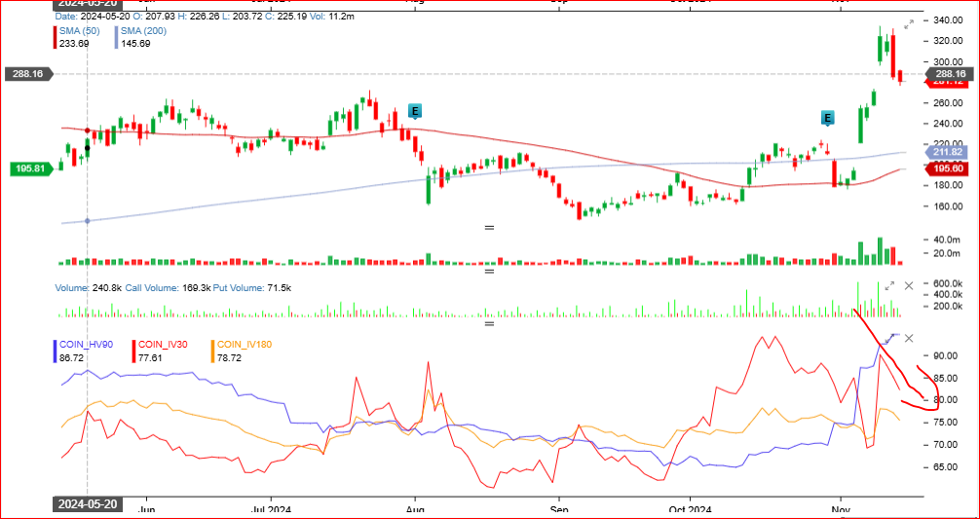Click the Volume: 240.8k label
Image resolution: width=980 pixels, height=519 pixels.
(89, 288)
